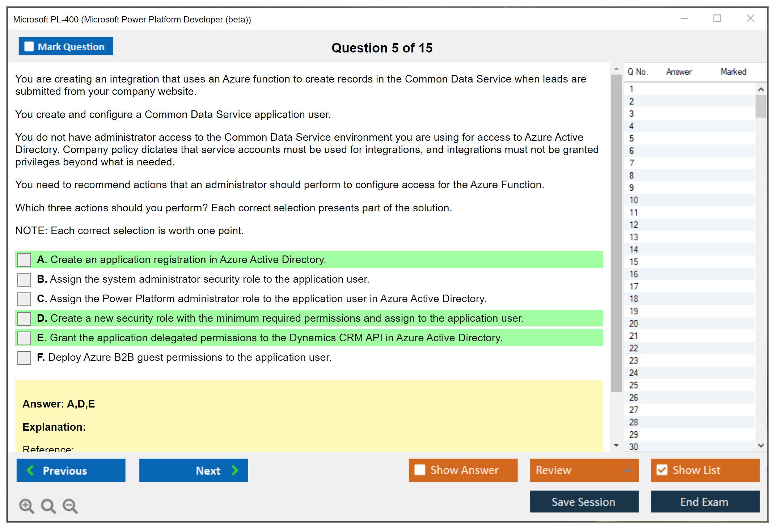The height and width of the screenshot is (532, 778).
Task: Click the zoom in magnifier icon
Action: point(26,506)
